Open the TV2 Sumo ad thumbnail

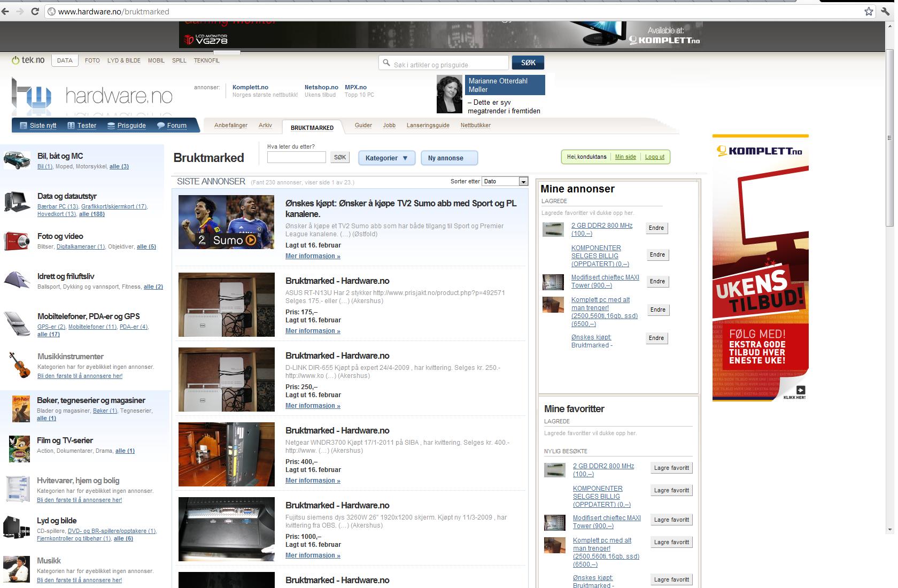pos(226,222)
